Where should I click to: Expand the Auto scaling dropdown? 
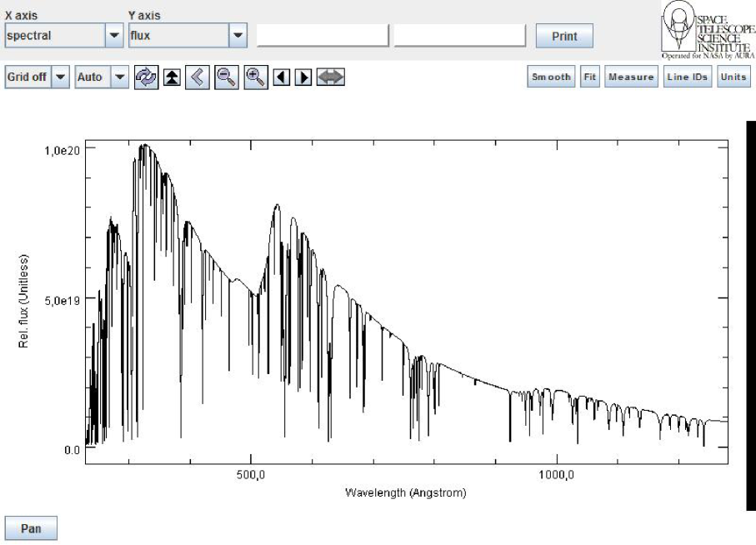coord(121,77)
